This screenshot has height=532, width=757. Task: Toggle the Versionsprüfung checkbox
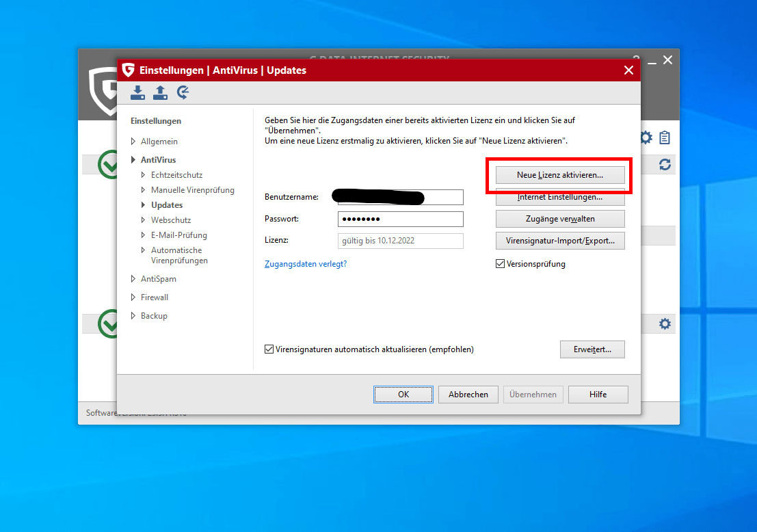click(x=500, y=264)
